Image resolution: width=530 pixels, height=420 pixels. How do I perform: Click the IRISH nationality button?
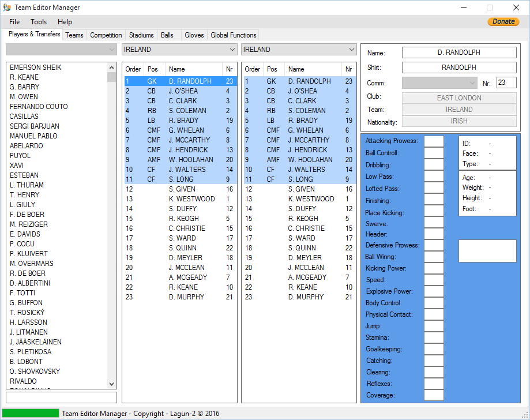coord(458,121)
